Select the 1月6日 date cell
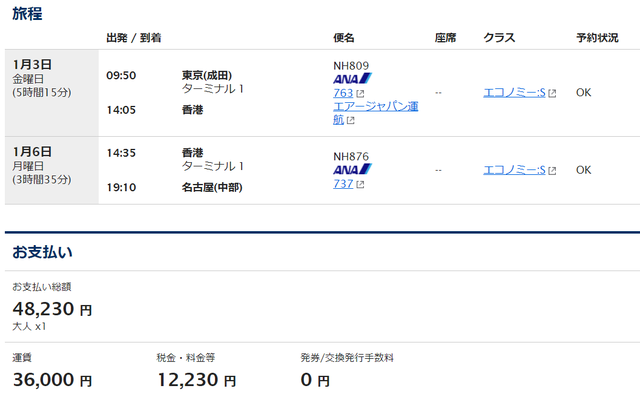Image resolution: width=640 pixels, height=400 pixels. [x=51, y=171]
